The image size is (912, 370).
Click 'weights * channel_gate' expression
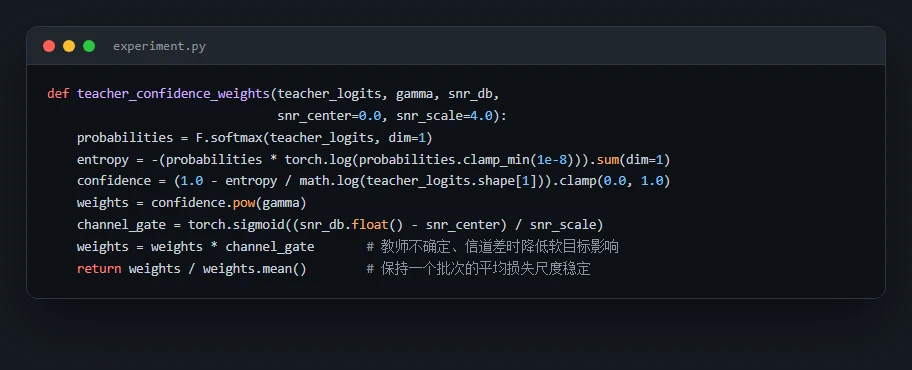click(x=233, y=247)
